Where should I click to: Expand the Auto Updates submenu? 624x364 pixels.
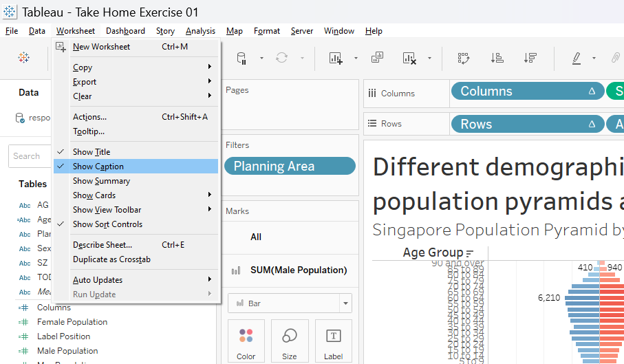(x=98, y=280)
